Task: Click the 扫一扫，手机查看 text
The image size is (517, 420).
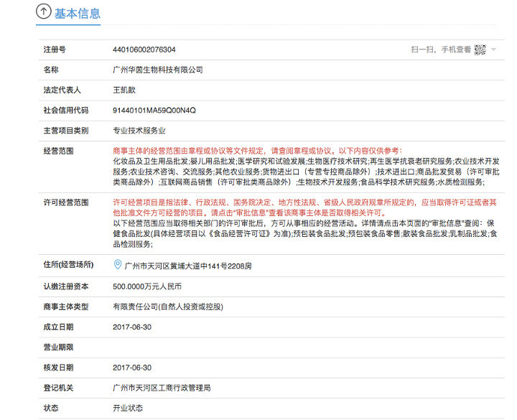Action: coord(441,50)
